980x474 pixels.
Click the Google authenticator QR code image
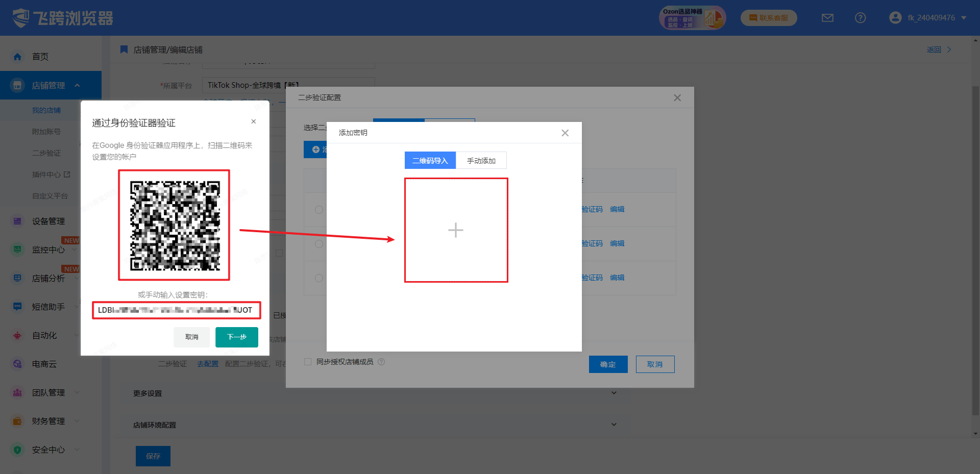[x=174, y=225]
